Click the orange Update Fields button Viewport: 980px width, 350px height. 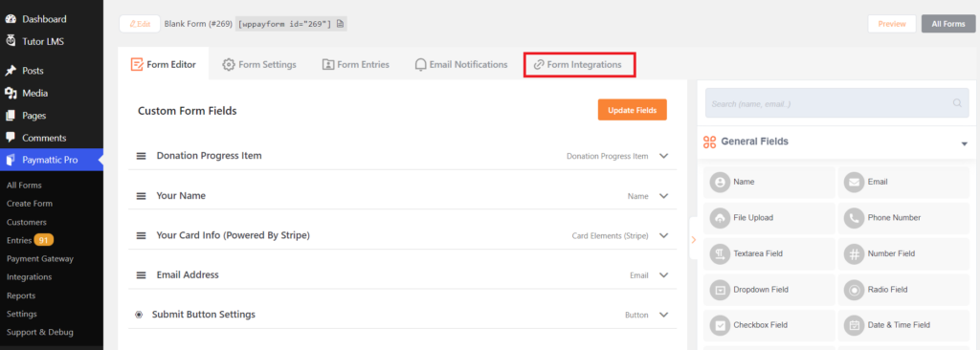pos(632,110)
